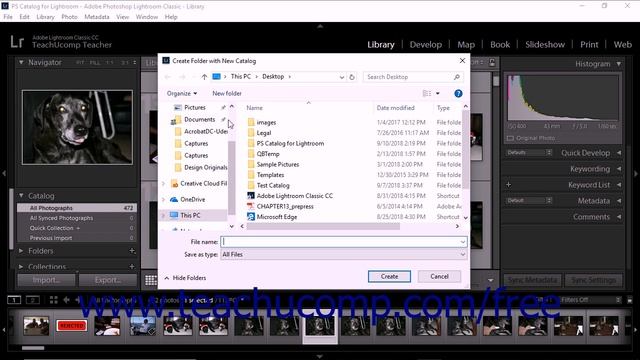Screen dimensions: 640x360
Task: Click the Create button
Action: 389,276
